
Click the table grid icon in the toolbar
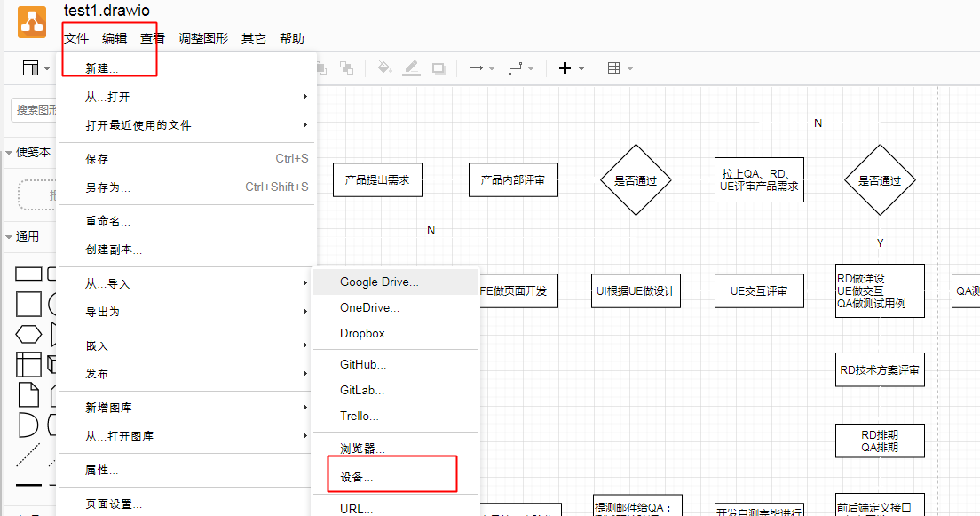tap(612, 67)
